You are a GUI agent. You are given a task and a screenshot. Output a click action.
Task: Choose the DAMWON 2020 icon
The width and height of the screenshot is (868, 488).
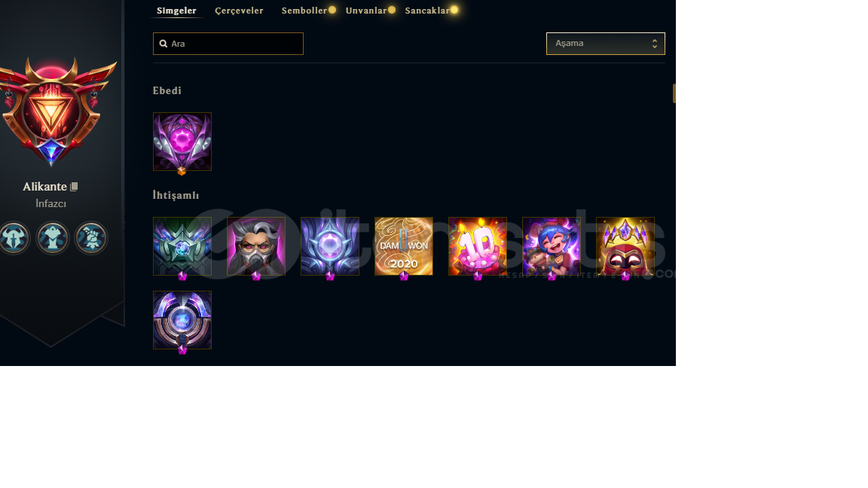tap(404, 246)
